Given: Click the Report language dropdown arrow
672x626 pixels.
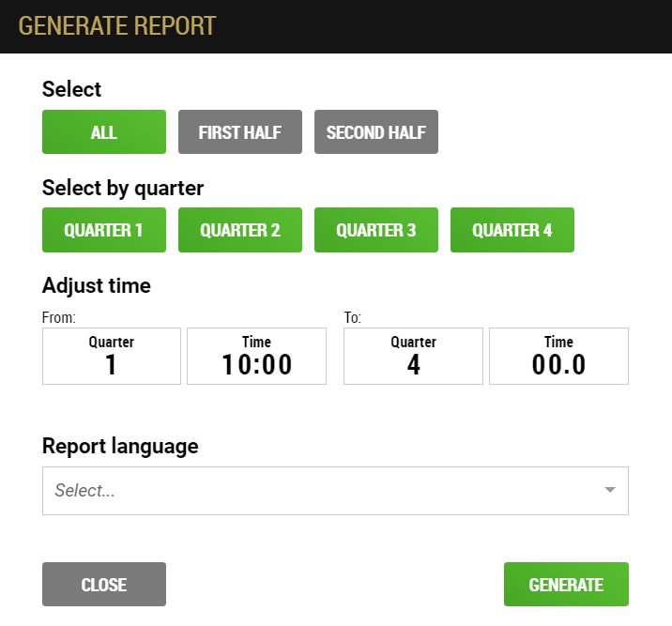Looking at the screenshot, I should (x=610, y=490).
